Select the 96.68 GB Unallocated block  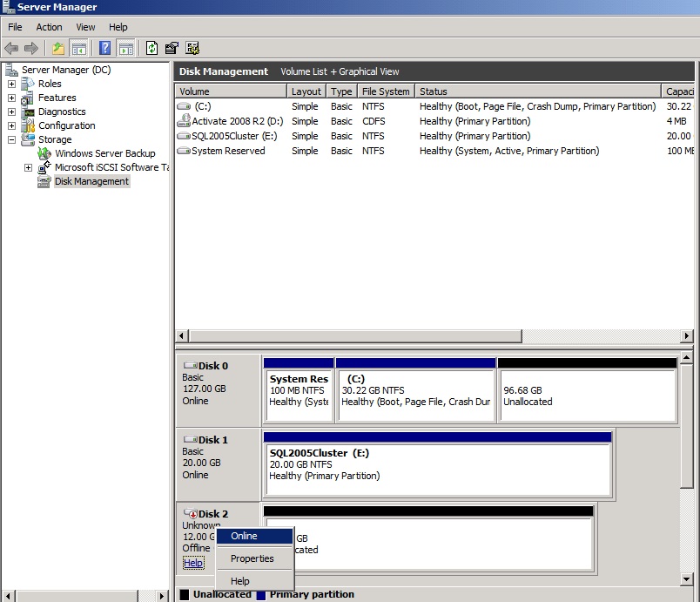click(x=588, y=390)
